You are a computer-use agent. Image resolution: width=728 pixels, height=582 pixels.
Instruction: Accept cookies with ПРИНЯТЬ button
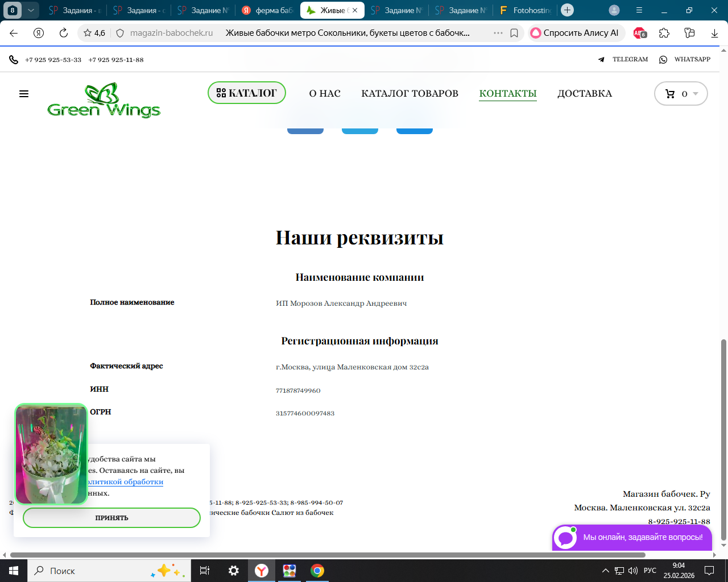click(x=111, y=518)
